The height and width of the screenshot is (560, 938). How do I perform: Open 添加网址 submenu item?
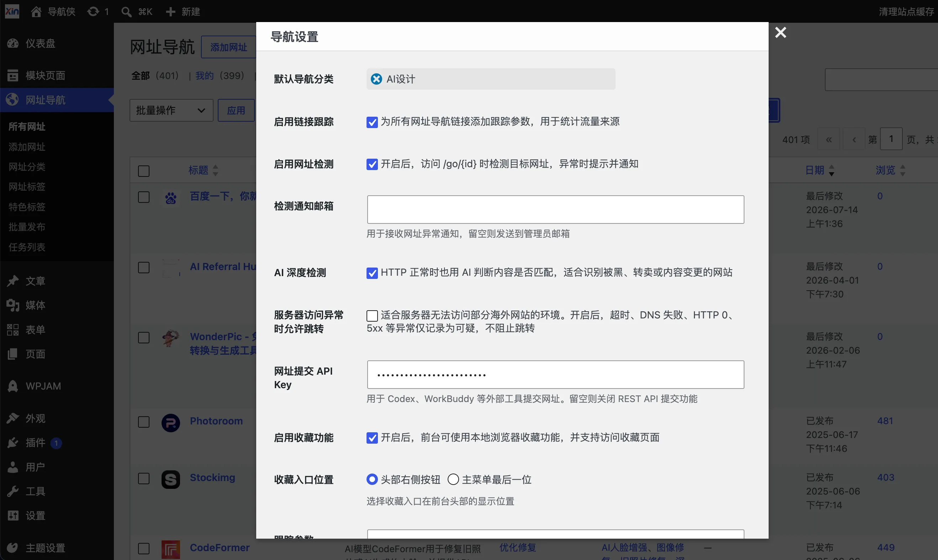pyautogui.click(x=27, y=147)
